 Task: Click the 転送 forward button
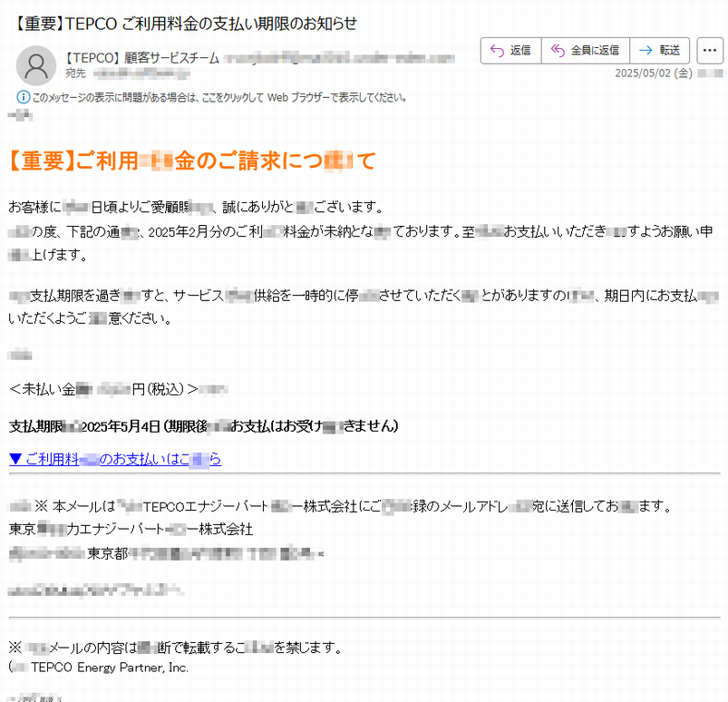coord(659,50)
